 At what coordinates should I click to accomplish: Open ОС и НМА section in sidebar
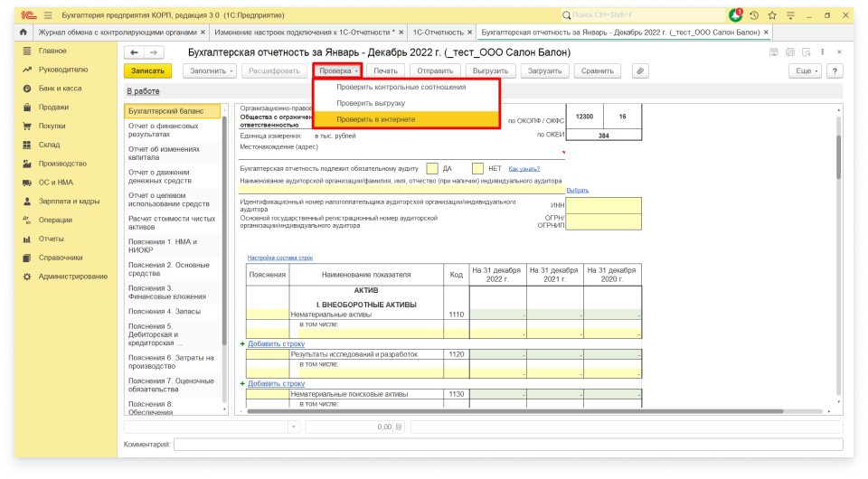tap(56, 183)
